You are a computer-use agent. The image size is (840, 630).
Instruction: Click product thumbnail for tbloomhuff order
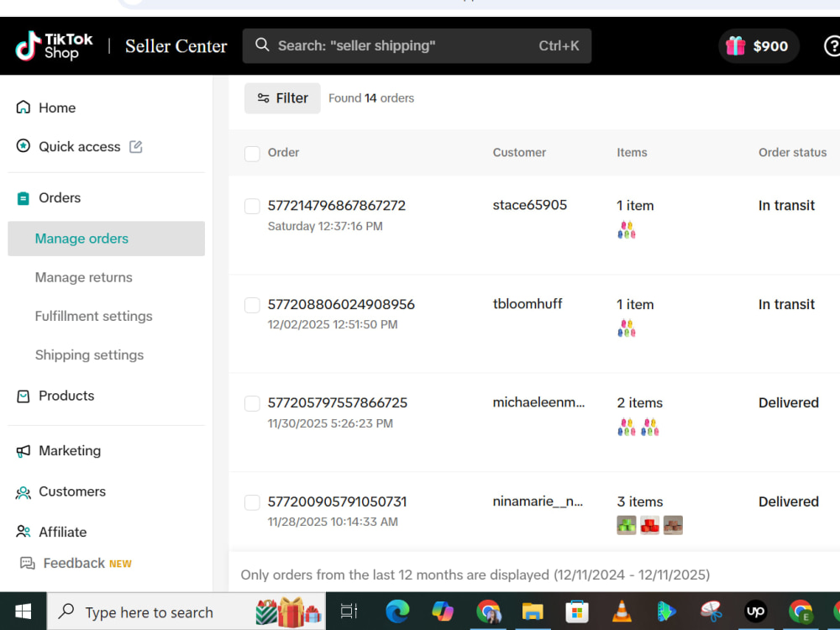[627, 328]
